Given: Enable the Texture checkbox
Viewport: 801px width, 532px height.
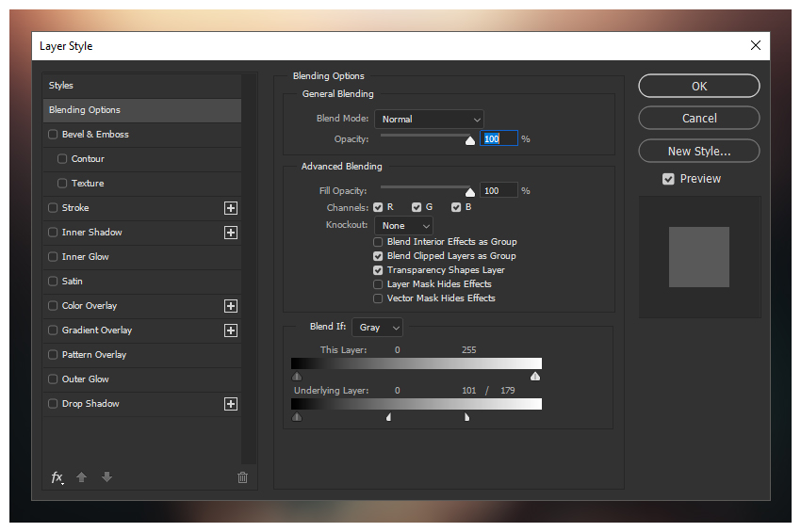Looking at the screenshot, I should (x=62, y=184).
